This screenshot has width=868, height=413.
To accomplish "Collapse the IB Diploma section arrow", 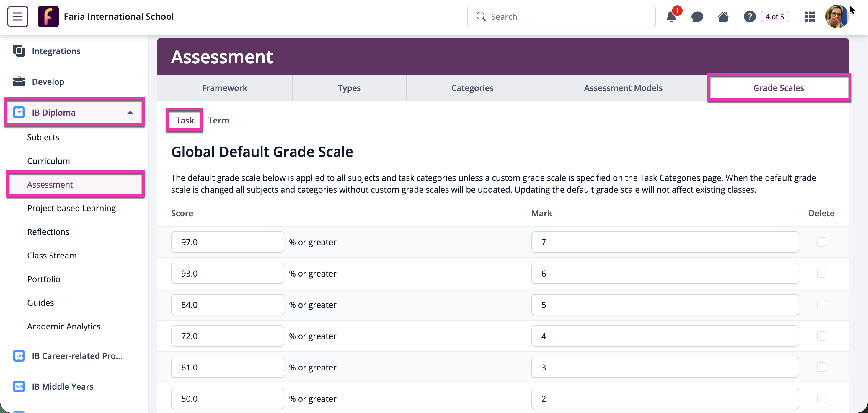I will 130,112.
